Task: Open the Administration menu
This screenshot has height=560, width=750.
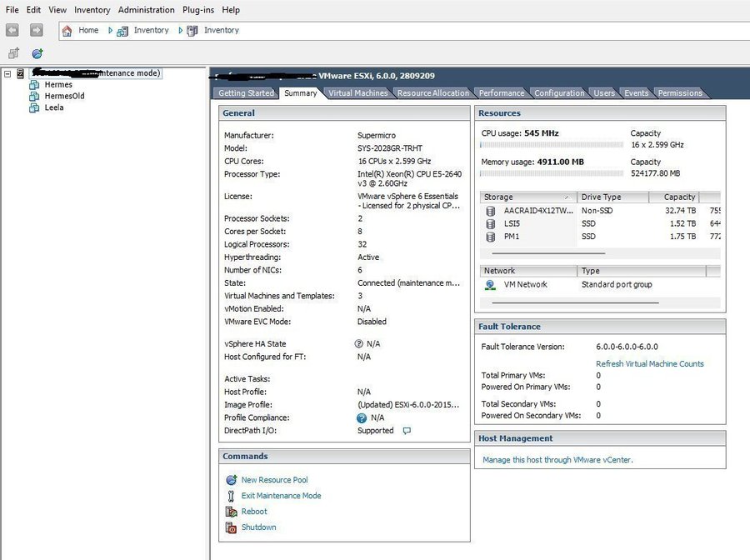Action: pyautogui.click(x=146, y=10)
